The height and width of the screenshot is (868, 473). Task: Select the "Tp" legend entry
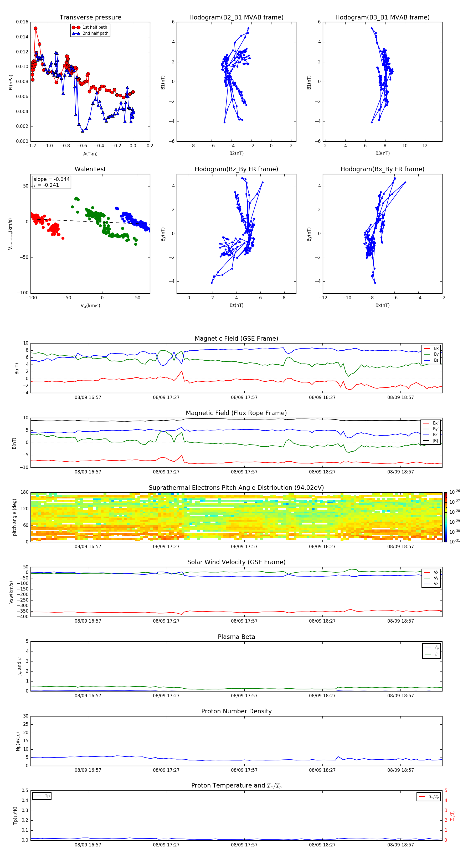coord(42,796)
